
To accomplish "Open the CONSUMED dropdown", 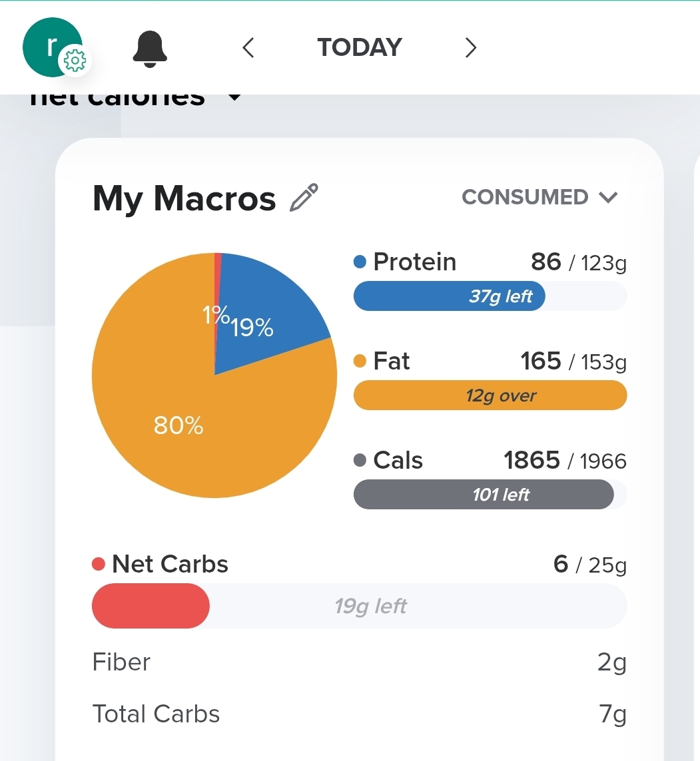I will (540, 197).
